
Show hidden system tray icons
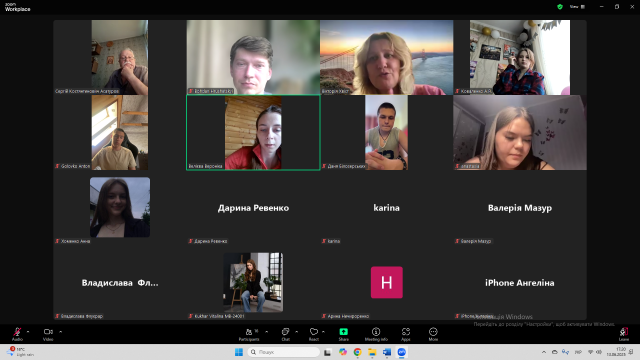[544, 352]
